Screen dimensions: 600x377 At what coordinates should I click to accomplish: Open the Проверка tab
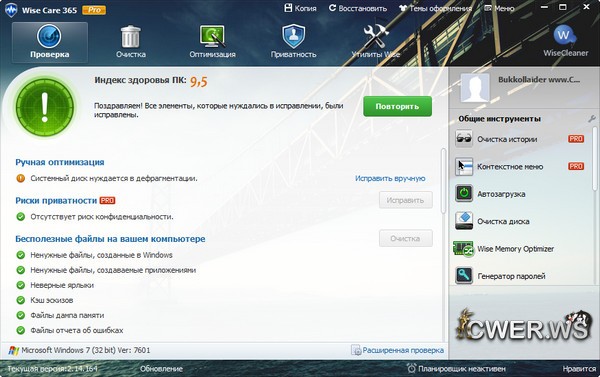(x=50, y=42)
